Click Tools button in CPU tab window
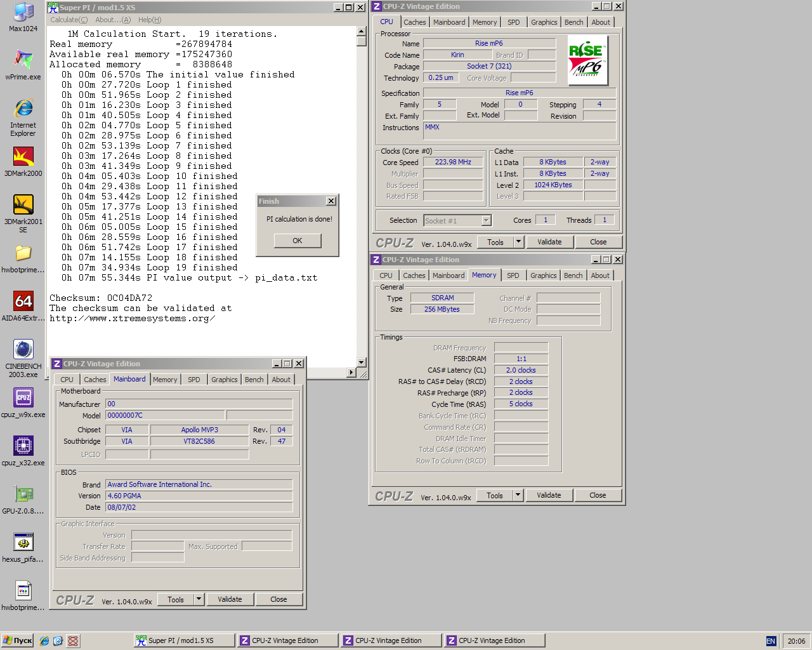This screenshot has height=650, width=812. [x=495, y=242]
